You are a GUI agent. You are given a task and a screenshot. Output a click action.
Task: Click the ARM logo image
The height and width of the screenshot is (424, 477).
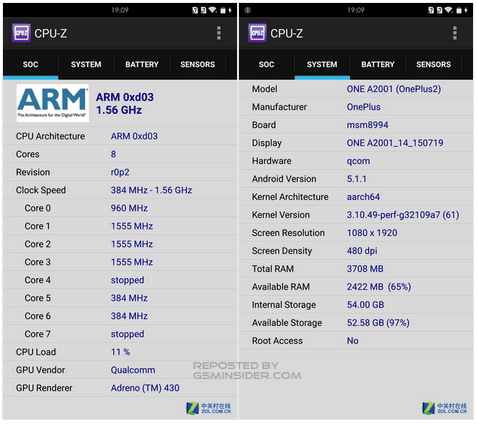click(53, 103)
